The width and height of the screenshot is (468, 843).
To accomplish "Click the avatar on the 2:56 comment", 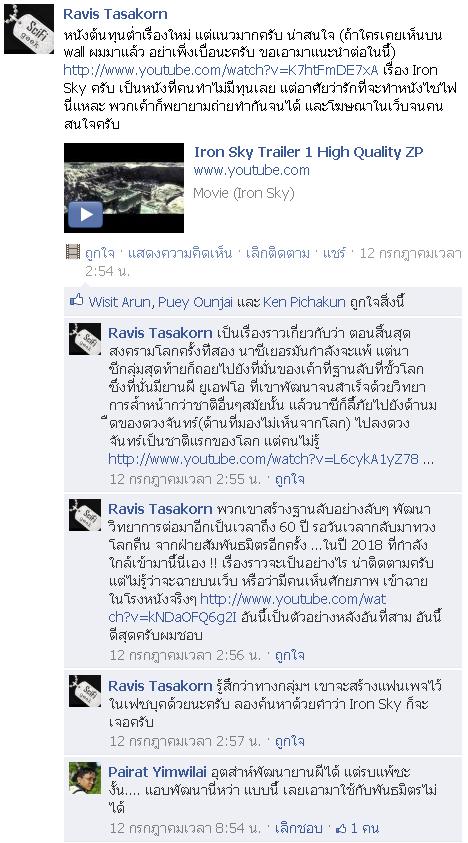I will (x=85, y=515).
